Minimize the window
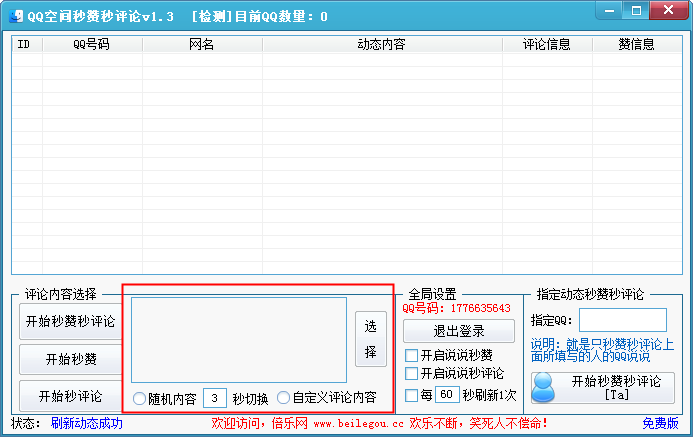 [x=609, y=11]
